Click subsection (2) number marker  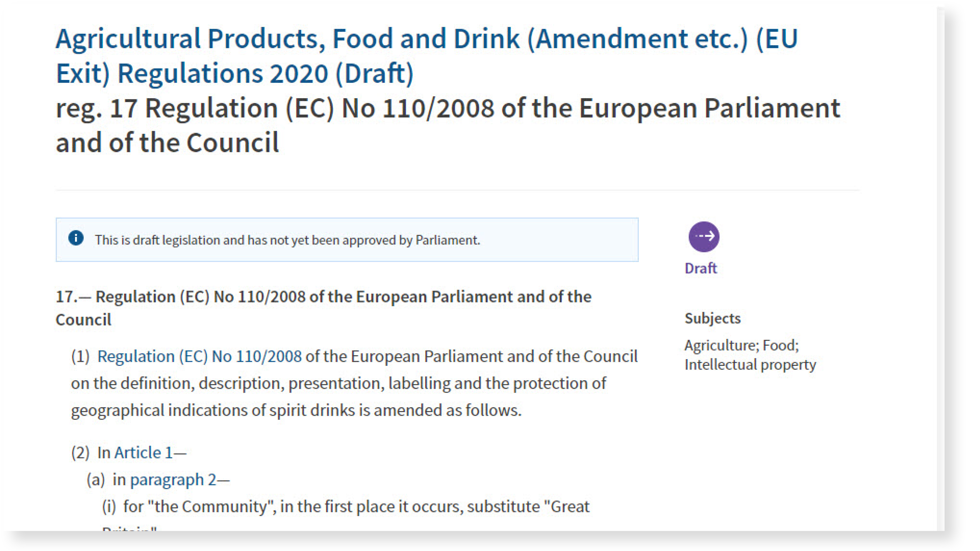80,453
